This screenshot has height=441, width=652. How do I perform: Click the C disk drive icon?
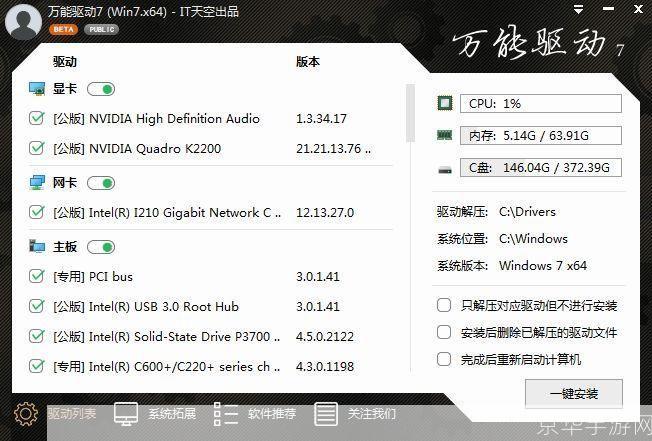(445, 169)
